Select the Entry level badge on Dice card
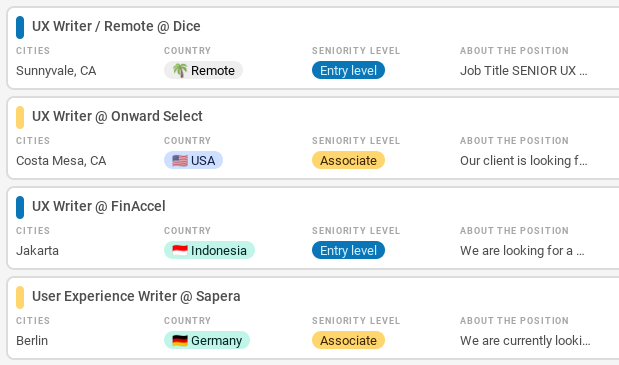The height and width of the screenshot is (365, 619). 348,70
